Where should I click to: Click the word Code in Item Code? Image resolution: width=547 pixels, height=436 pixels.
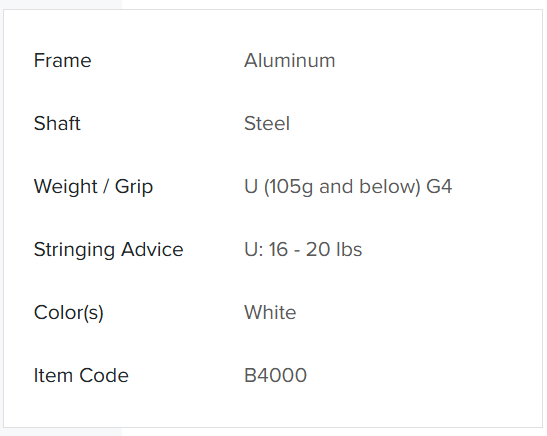[104, 375]
